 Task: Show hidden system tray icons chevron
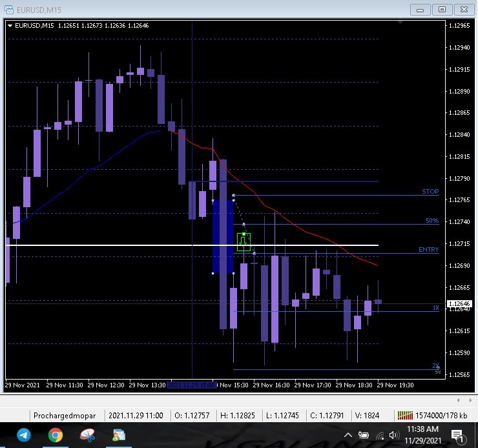point(348,435)
